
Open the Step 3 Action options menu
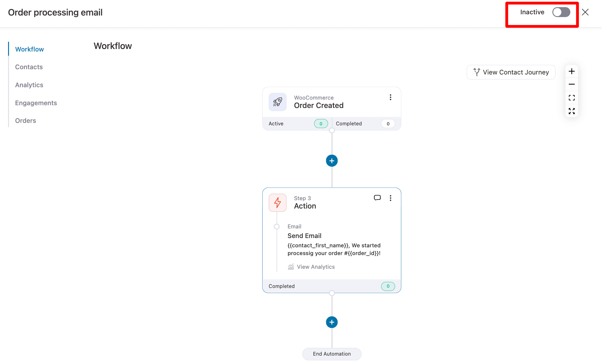click(x=390, y=198)
